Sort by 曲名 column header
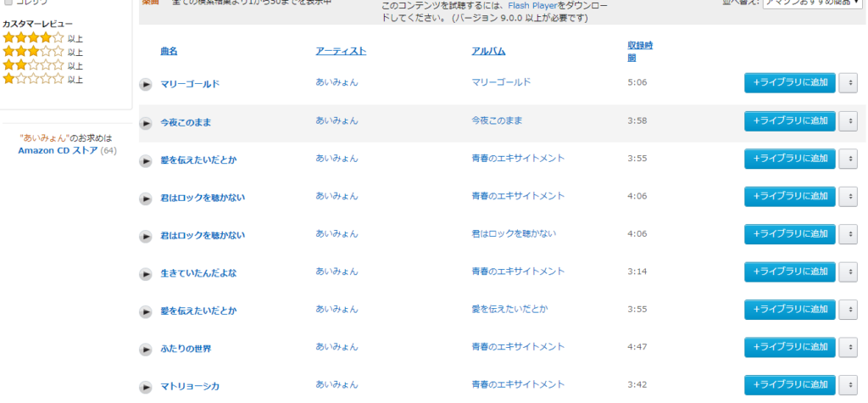 pos(169,51)
